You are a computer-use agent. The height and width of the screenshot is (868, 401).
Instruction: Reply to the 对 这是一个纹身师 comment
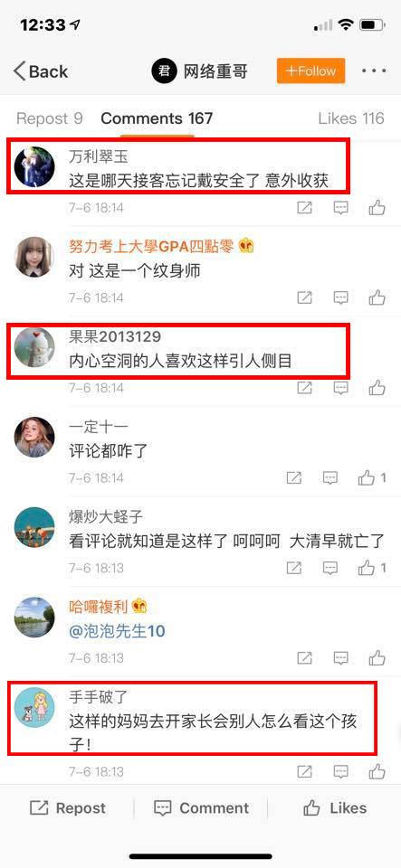pyautogui.click(x=340, y=297)
